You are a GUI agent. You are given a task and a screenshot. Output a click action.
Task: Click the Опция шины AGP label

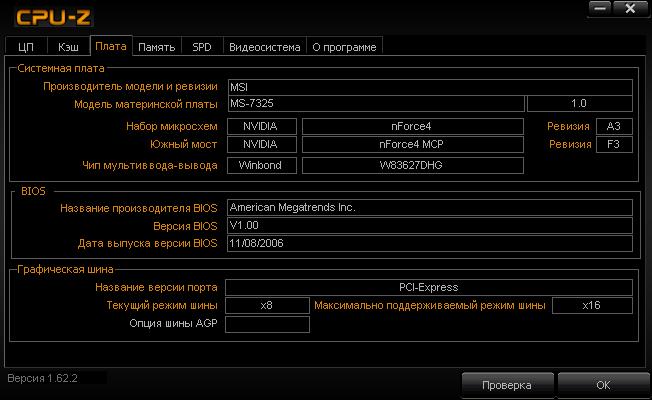click(x=173, y=323)
